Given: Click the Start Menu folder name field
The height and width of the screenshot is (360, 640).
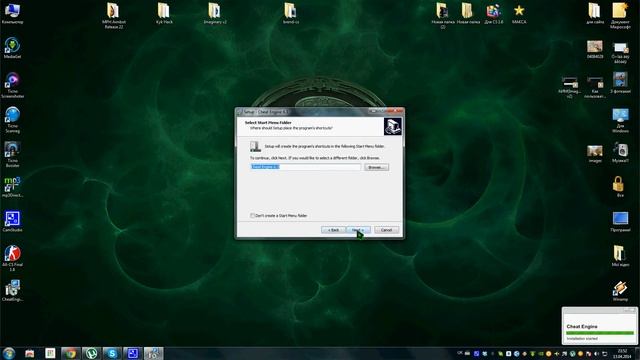Looking at the screenshot, I should 305,167.
